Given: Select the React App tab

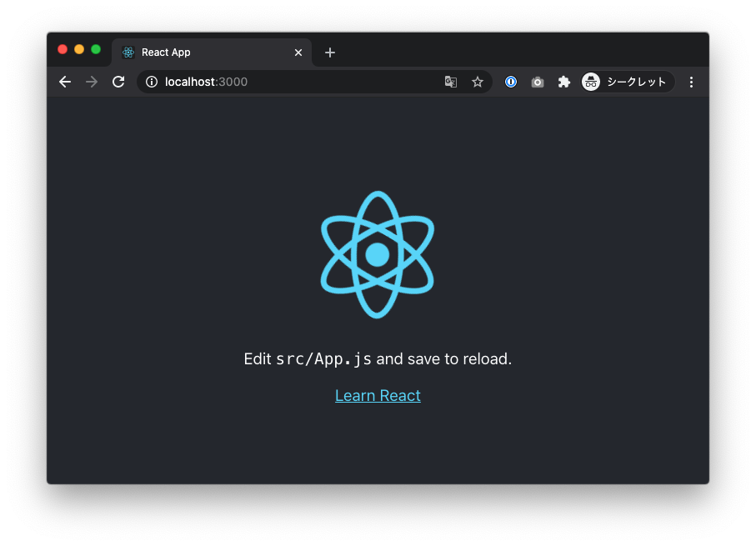Looking at the screenshot, I should (x=213, y=53).
